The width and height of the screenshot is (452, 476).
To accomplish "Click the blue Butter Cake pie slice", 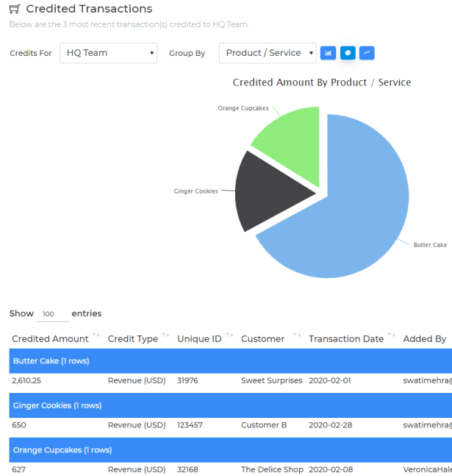I will [x=353, y=206].
